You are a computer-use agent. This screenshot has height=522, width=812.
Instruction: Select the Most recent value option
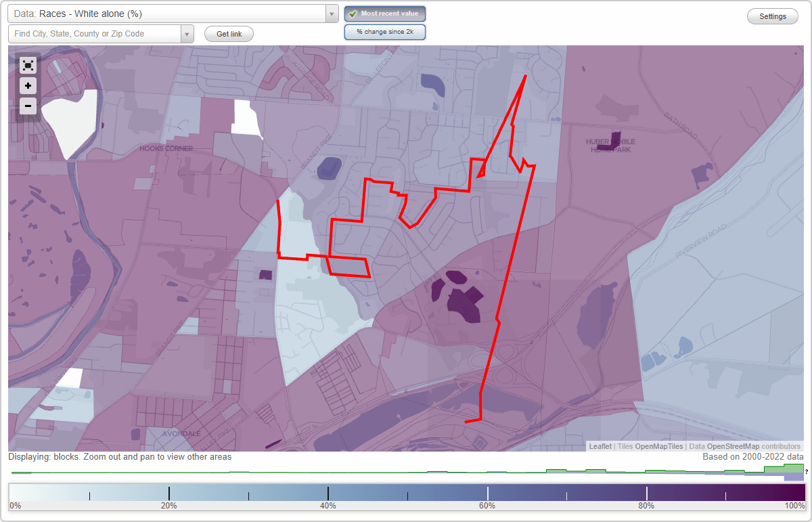(385, 14)
